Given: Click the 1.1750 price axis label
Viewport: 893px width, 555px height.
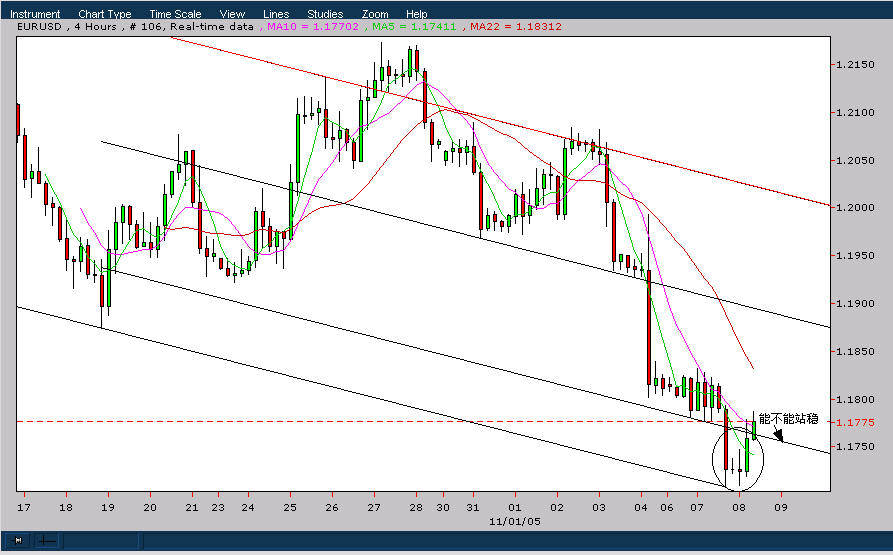Looking at the screenshot, I should pyautogui.click(x=855, y=447).
